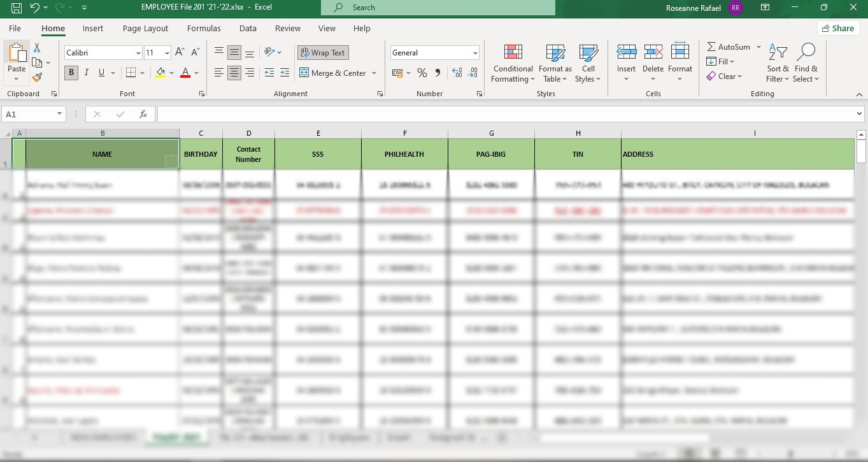Image resolution: width=868 pixels, height=462 pixels.
Task: Apply Percent Style number format
Action: pos(422,73)
